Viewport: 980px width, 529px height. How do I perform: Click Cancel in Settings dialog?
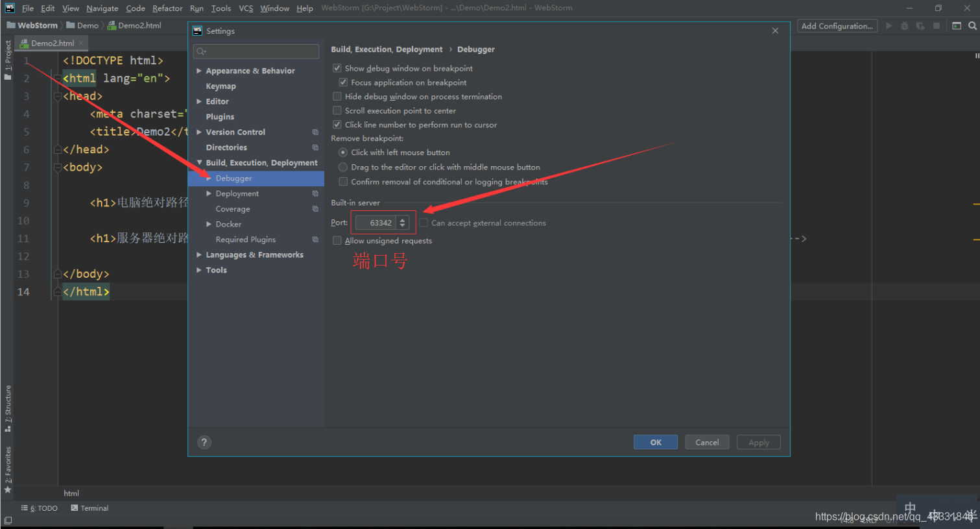pos(707,442)
